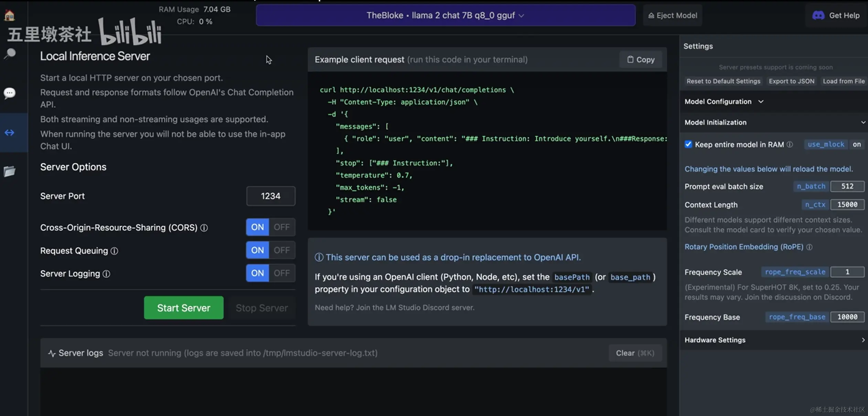Click Load from File
868x416 pixels.
843,81
